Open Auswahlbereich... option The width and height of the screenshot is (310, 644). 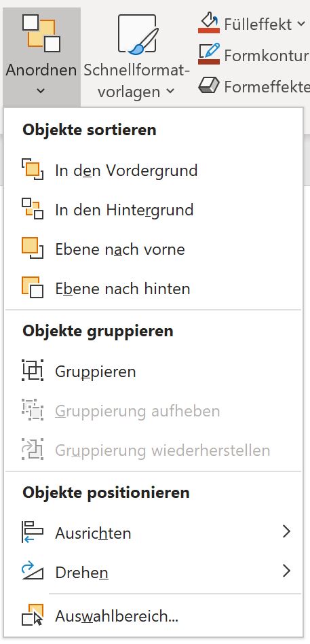[x=153, y=615]
